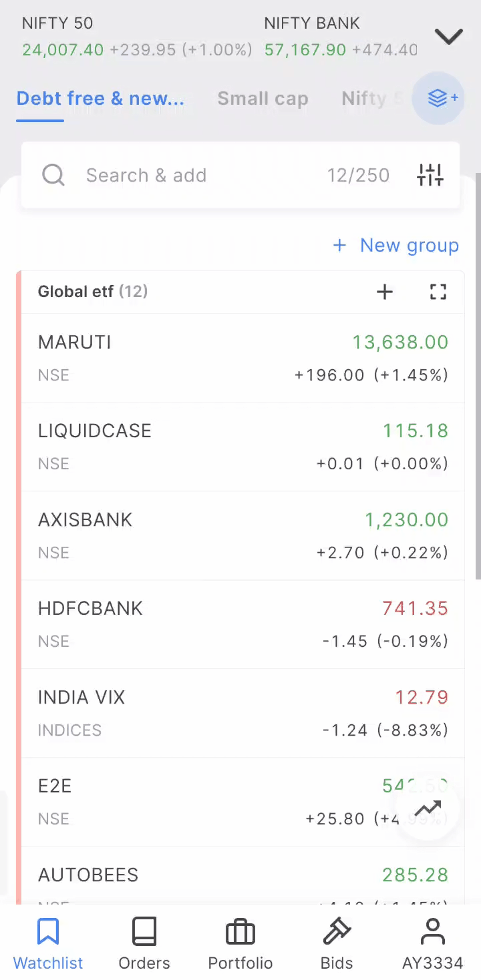Expand Global etf group to fullscreen

(x=438, y=292)
